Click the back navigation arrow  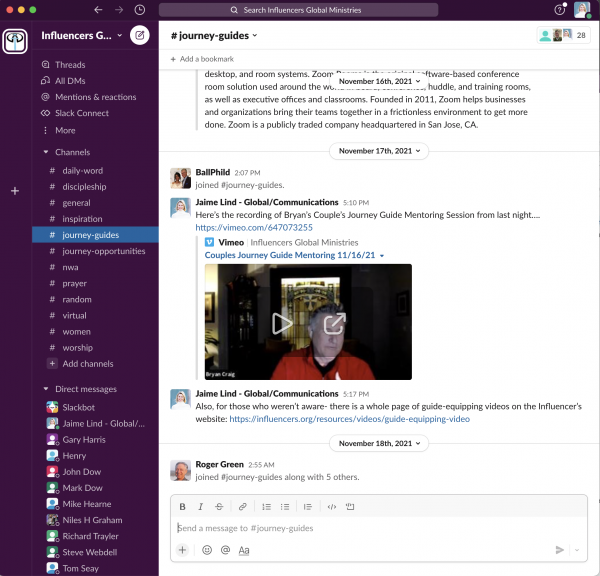pos(98,10)
